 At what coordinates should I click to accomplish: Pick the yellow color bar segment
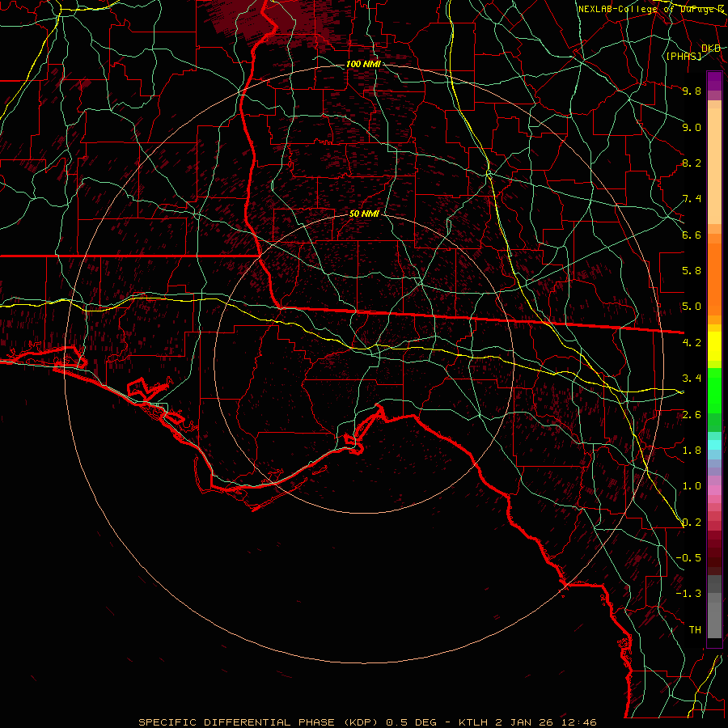714,346
